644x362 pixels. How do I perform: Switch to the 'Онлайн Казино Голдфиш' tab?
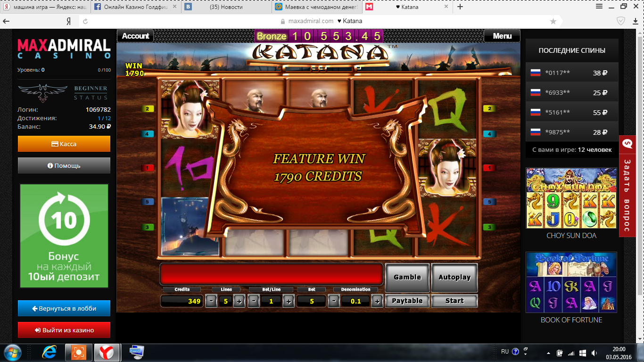137,7
